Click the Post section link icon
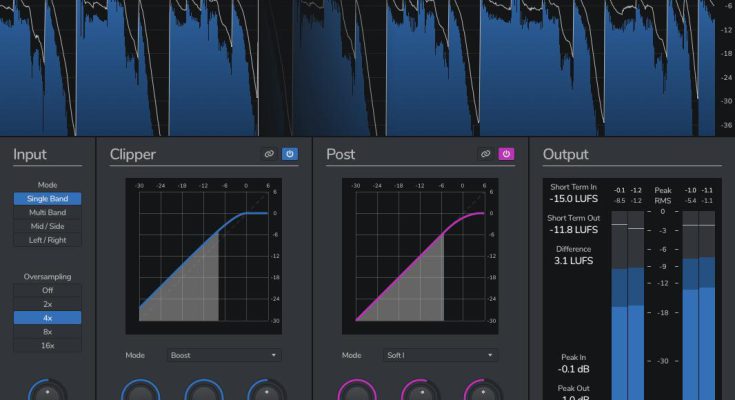 tap(485, 154)
